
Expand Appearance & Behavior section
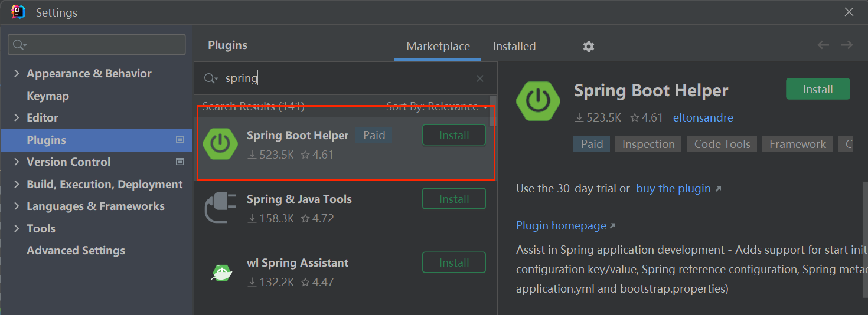click(x=17, y=74)
